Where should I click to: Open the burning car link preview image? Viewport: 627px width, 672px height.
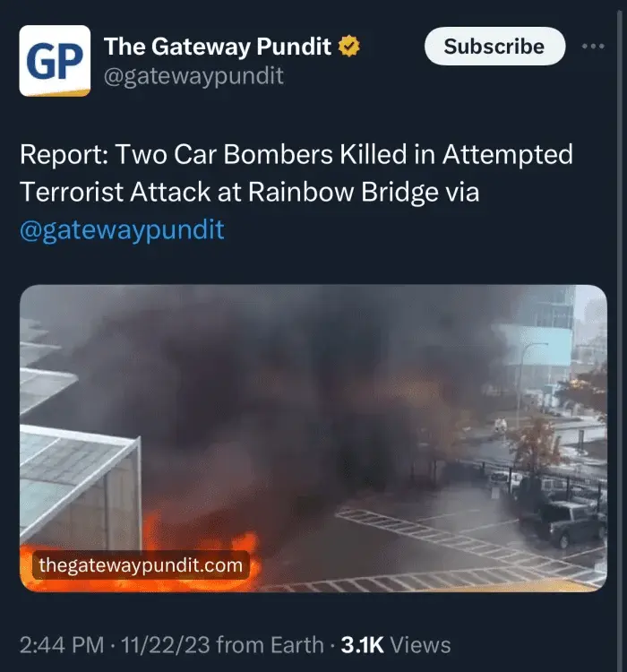(x=313, y=438)
